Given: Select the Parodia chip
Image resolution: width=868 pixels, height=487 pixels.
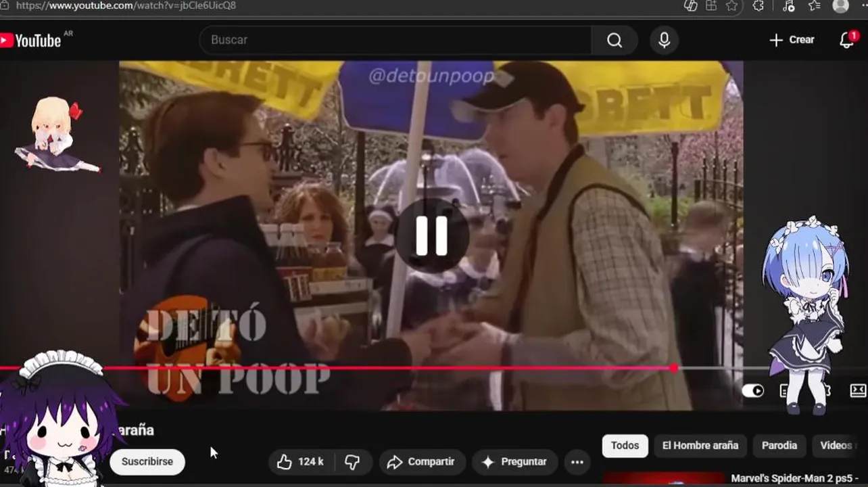Looking at the screenshot, I should (x=779, y=446).
